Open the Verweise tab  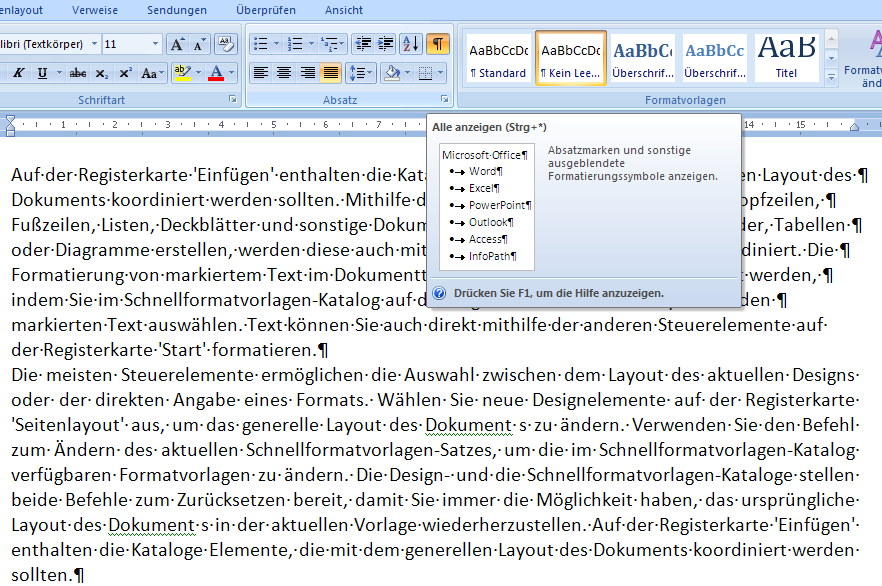click(x=95, y=10)
